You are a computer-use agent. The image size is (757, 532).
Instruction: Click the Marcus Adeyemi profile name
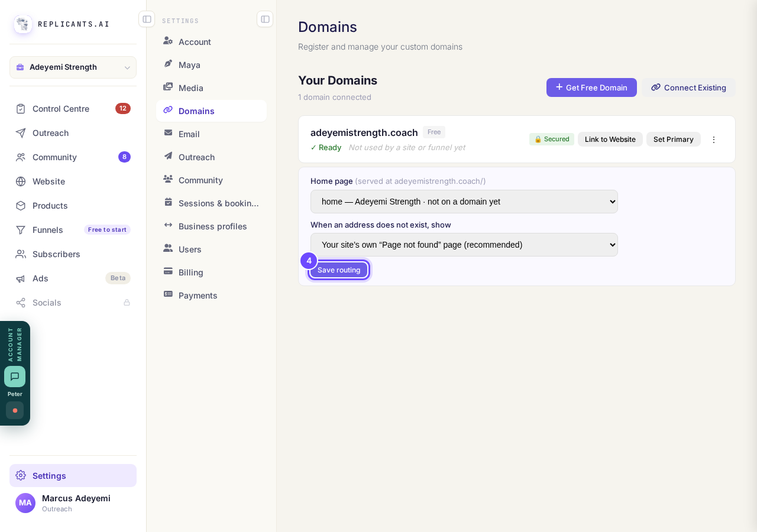click(x=76, y=498)
